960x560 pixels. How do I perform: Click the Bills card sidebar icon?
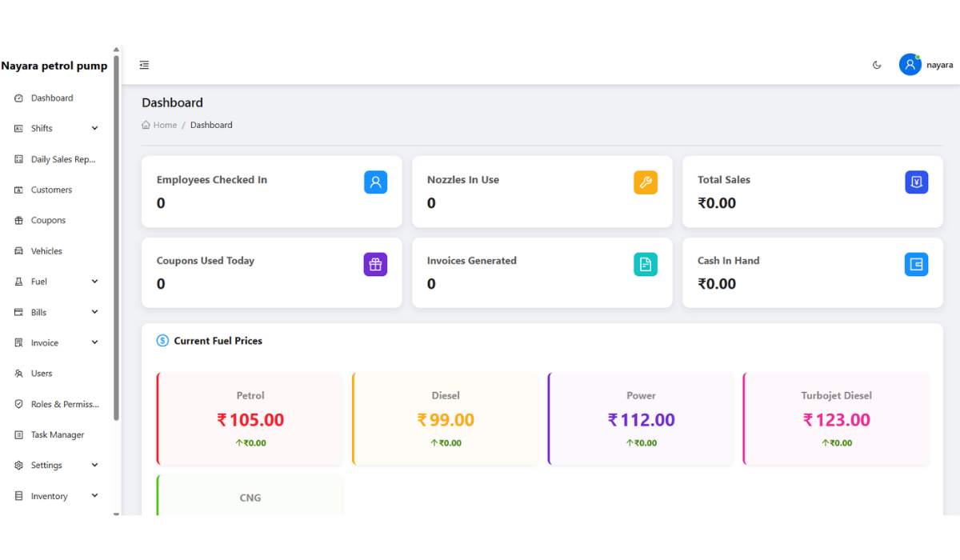(19, 313)
